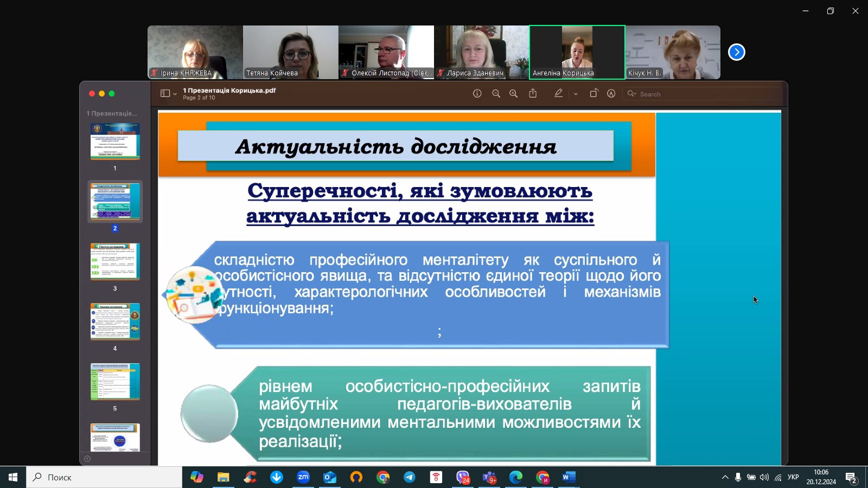Viewport: 868px width, 488px height.
Task: Open the blue download-arrow app in taskbar
Action: pyautogui.click(x=276, y=477)
